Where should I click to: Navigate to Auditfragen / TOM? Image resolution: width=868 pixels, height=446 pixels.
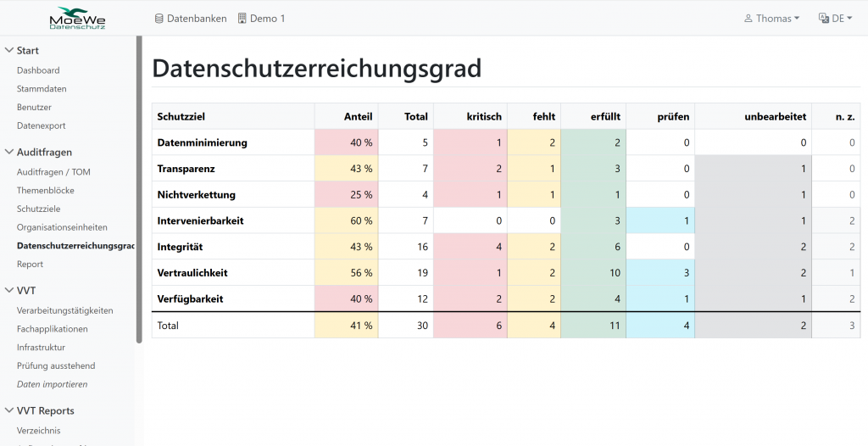click(53, 172)
